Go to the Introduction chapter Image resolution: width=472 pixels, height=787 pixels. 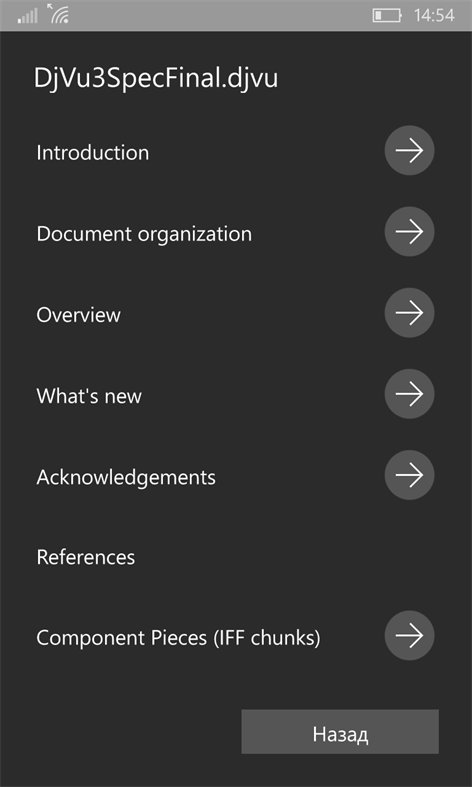click(93, 153)
